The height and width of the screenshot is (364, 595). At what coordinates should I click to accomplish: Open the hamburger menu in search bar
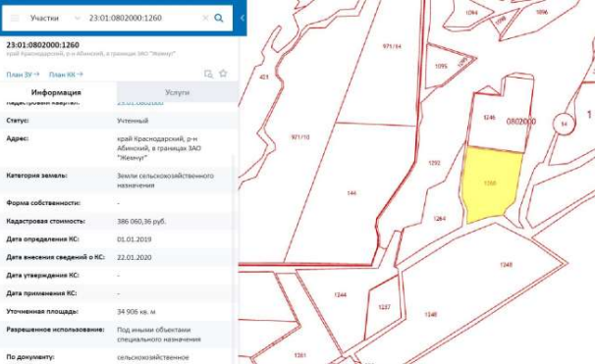[x=15, y=18]
